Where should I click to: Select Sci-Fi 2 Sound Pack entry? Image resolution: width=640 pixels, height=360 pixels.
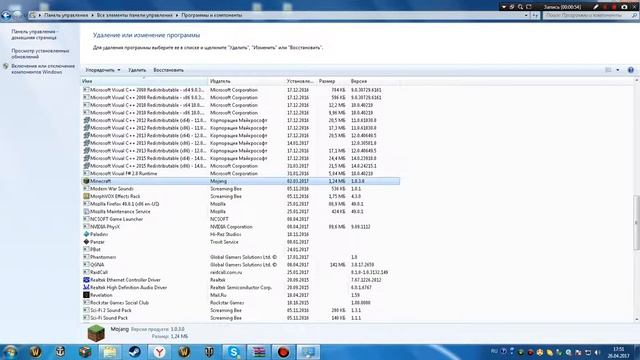pos(240,310)
